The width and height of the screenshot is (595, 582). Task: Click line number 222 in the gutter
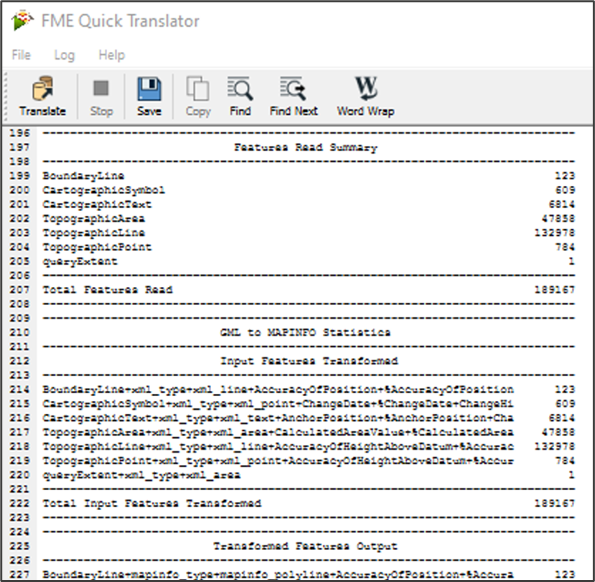pos(19,503)
